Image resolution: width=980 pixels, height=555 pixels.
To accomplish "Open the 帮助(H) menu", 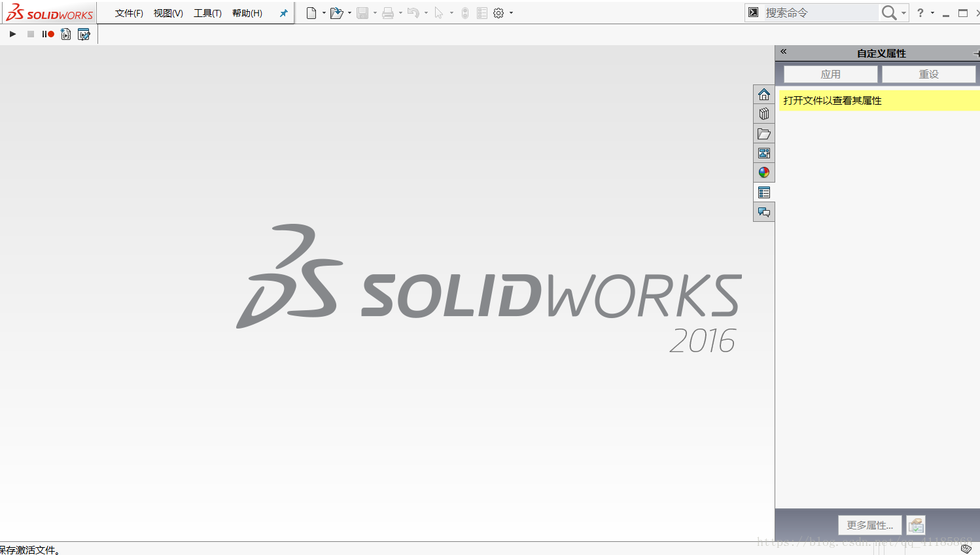I will coord(247,13).
